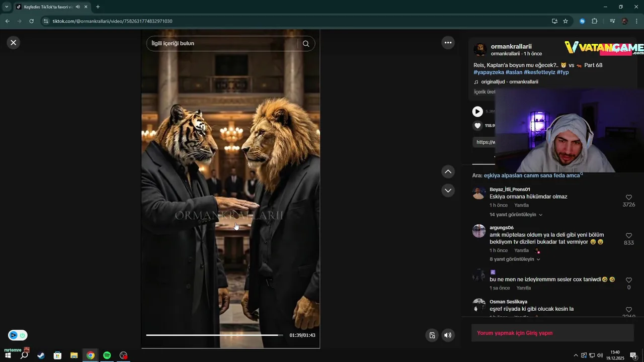Screen dimensions: 644x362
Task: Close the 'Keşfedin: TikTok'ta favori' tab
Action: [86, 7]
